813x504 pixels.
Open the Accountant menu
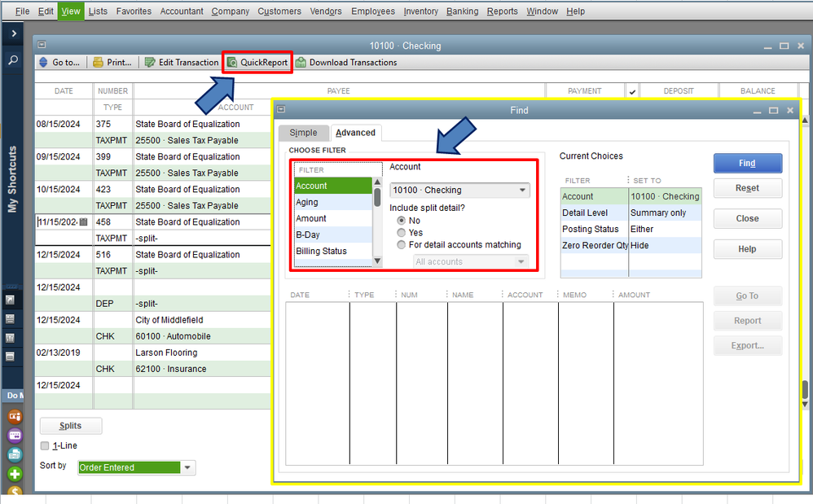[182, 11]
